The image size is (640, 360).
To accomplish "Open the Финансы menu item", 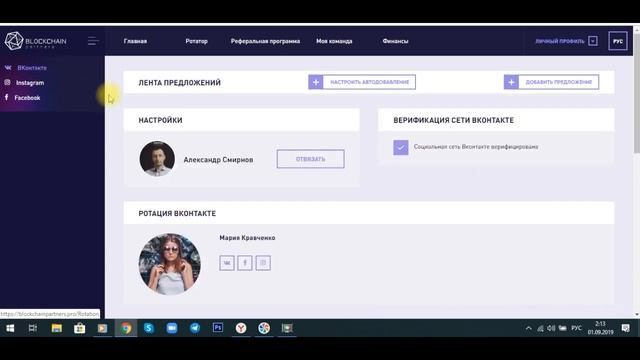I will [x=395, y=41].
